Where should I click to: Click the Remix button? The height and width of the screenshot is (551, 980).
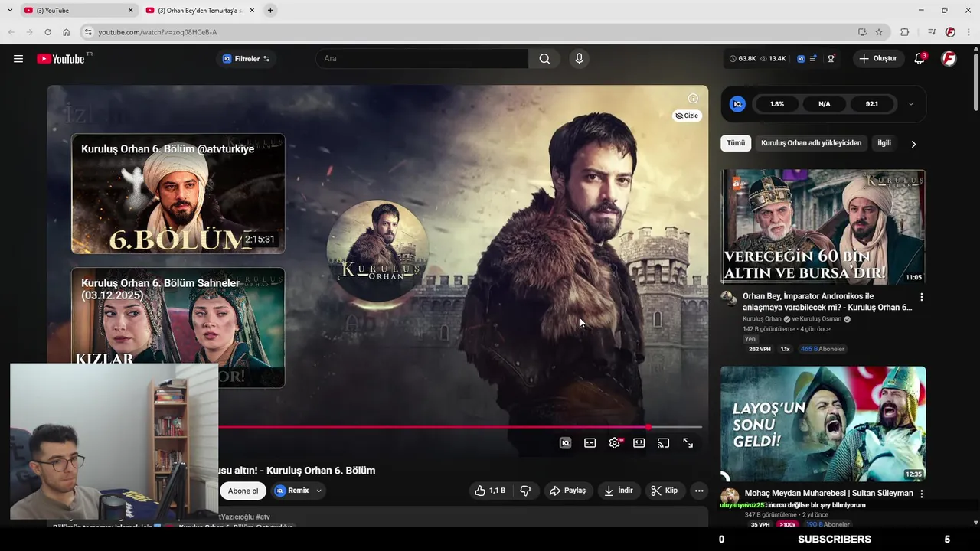[x=292, y=491]
